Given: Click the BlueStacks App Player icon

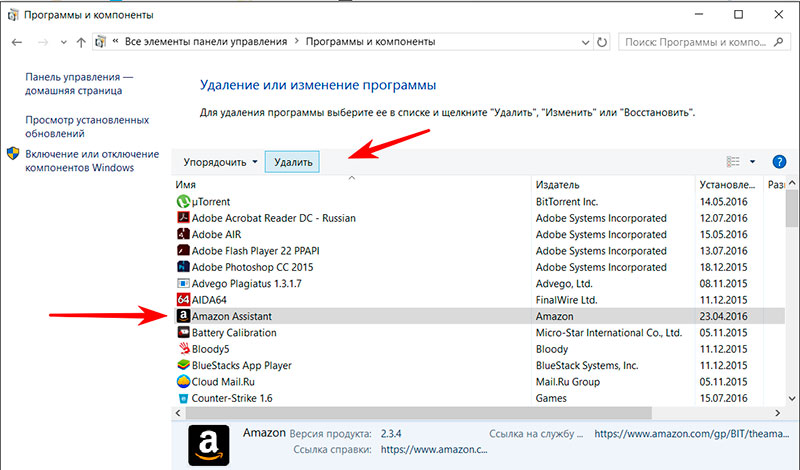Looking at the screenshot, I should pyautogui.click(x=183, y=365).
